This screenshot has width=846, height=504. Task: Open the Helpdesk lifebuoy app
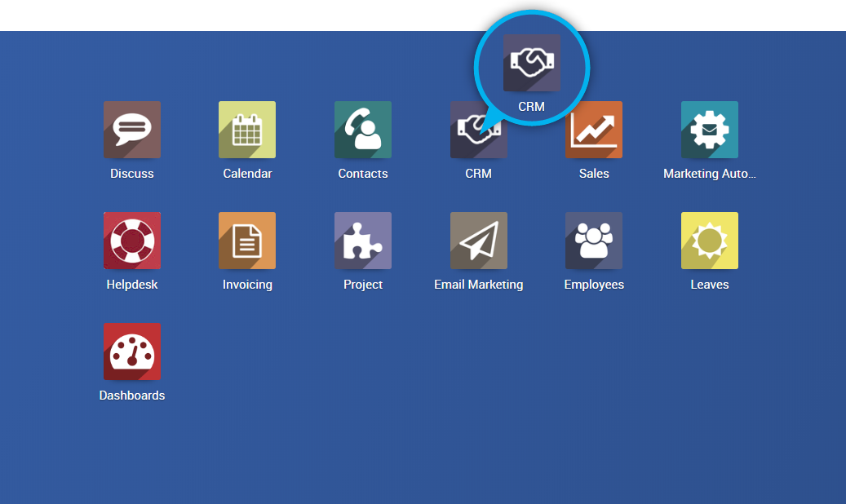[132, 241]
